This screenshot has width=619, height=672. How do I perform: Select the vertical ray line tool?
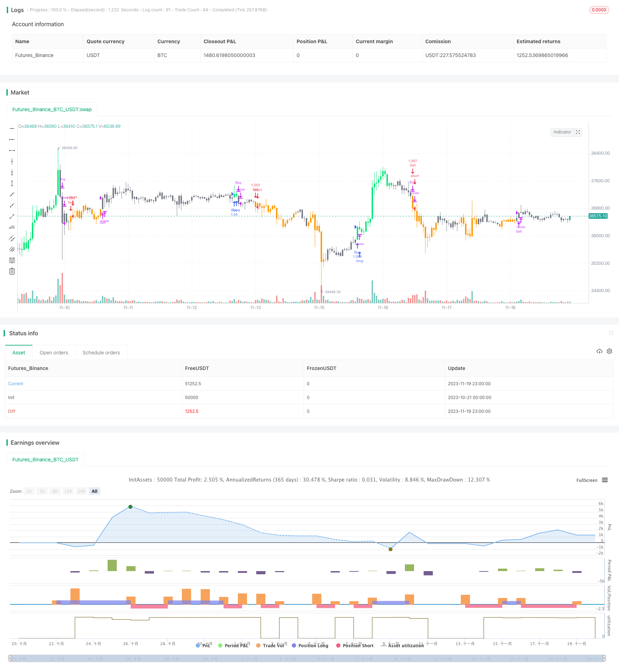12,172
